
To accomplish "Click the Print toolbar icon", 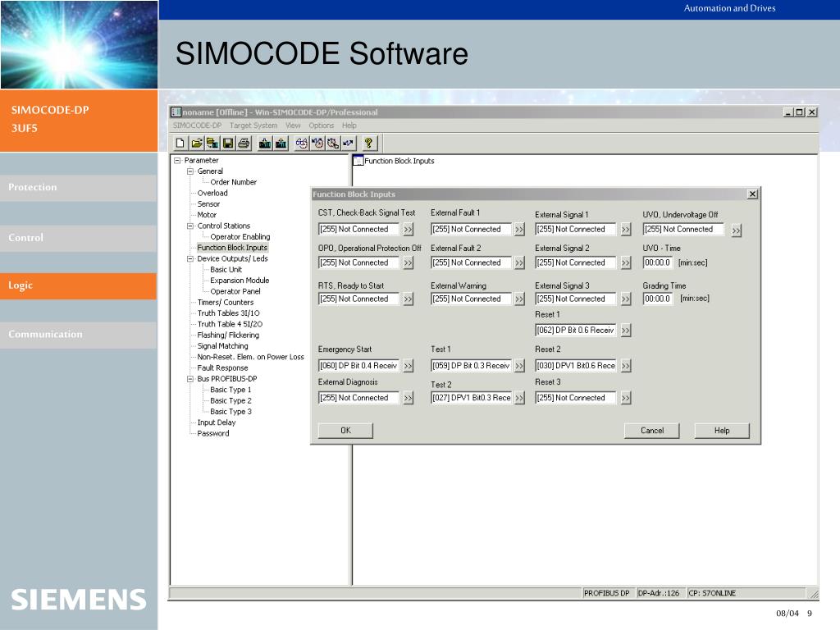I will click(x=244, y=143).
